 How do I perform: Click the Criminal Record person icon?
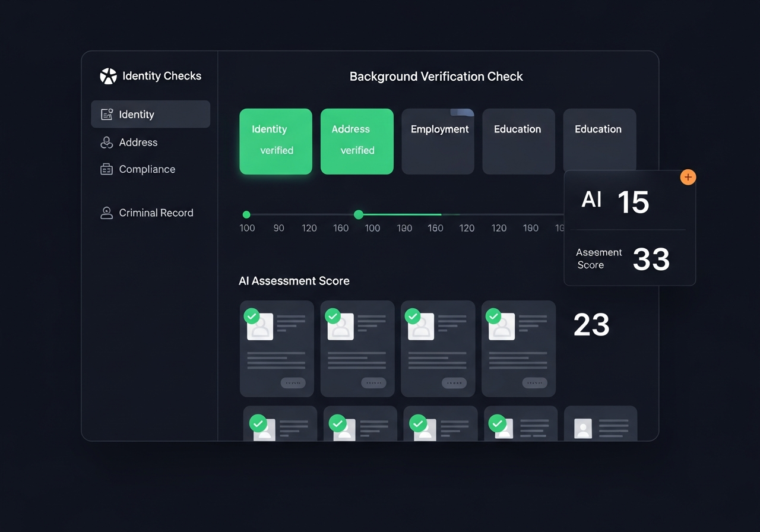point(107,213)
